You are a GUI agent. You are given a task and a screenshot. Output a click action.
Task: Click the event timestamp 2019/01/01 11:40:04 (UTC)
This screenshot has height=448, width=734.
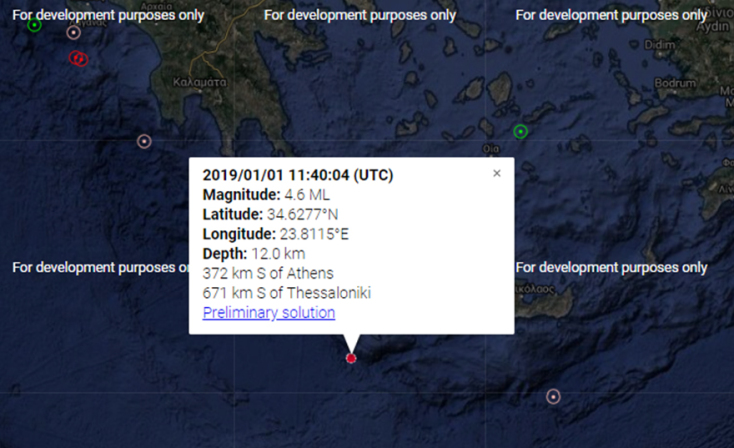[298, 175]
